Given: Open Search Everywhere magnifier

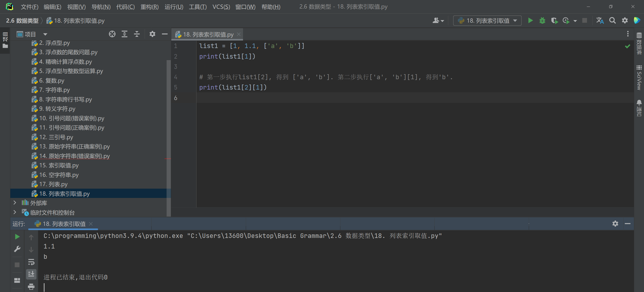Looking at the screenshot, I should [613, 21].
